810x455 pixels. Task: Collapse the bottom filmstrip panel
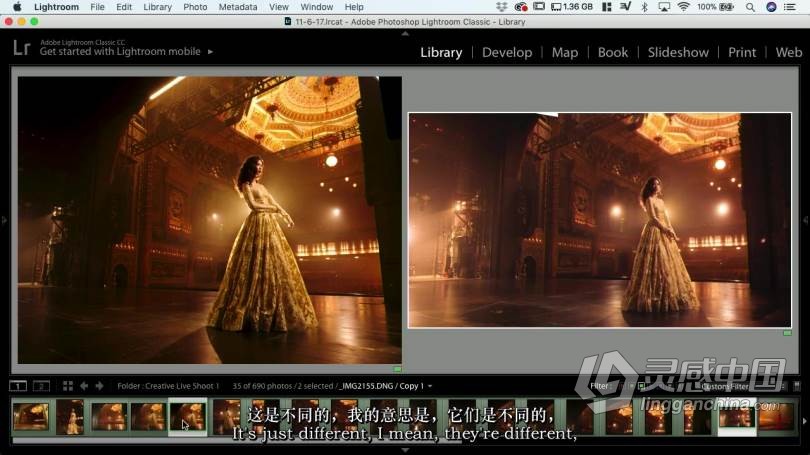coord(405,450)
